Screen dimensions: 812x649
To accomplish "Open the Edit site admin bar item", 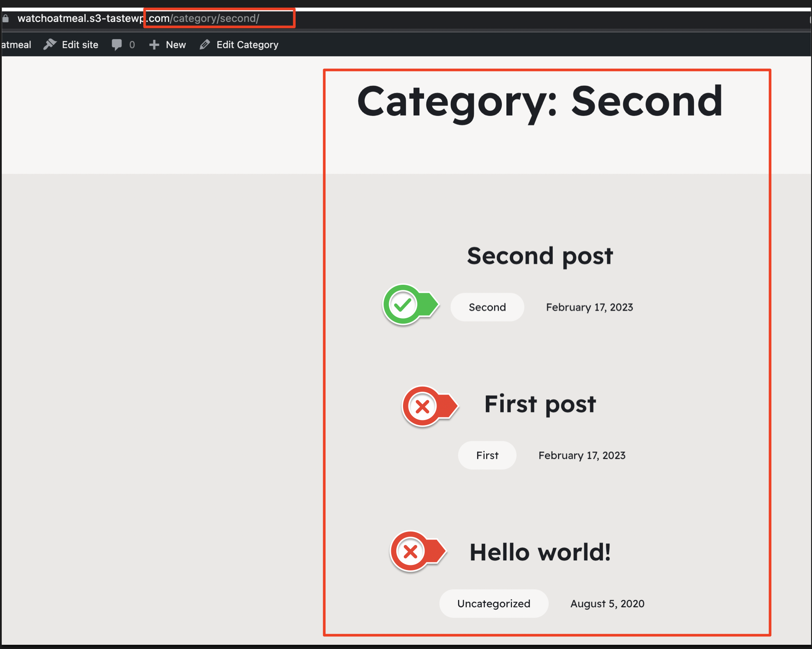I will coord(80,45).
